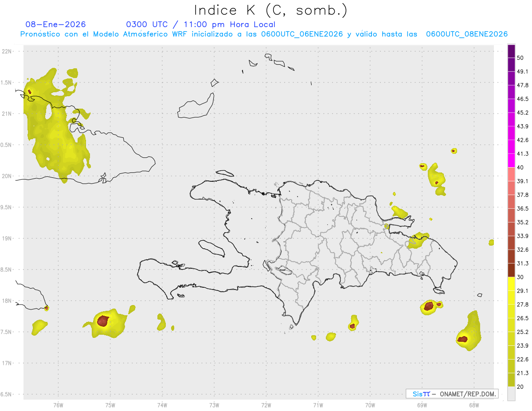Click the colorbar value "32.6"

(x=523, y=250)
